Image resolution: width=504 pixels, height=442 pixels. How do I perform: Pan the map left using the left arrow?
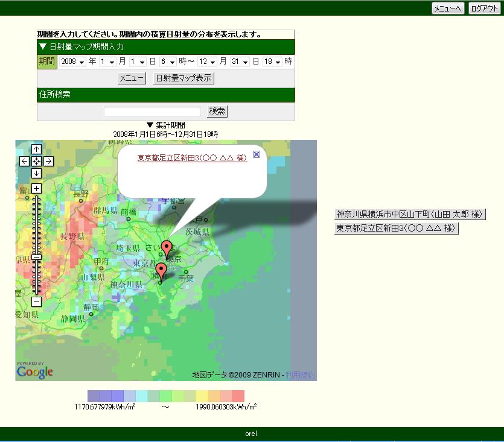[x=25, y=161]
